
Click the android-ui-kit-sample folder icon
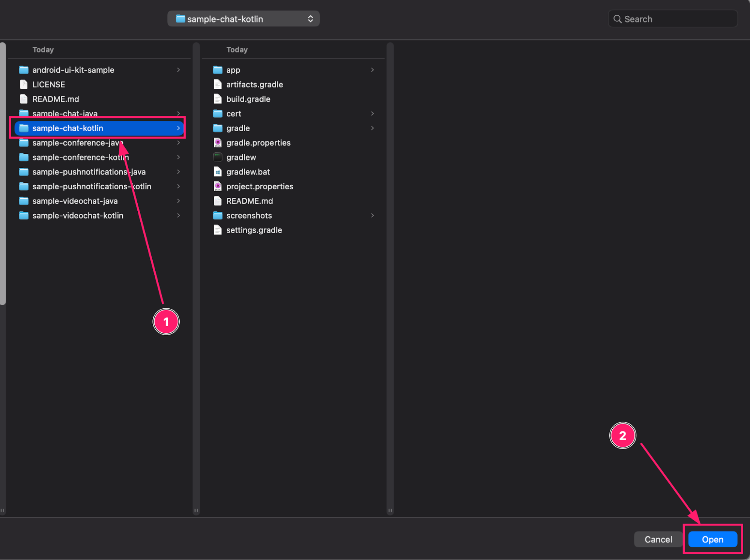coord(24,70)
